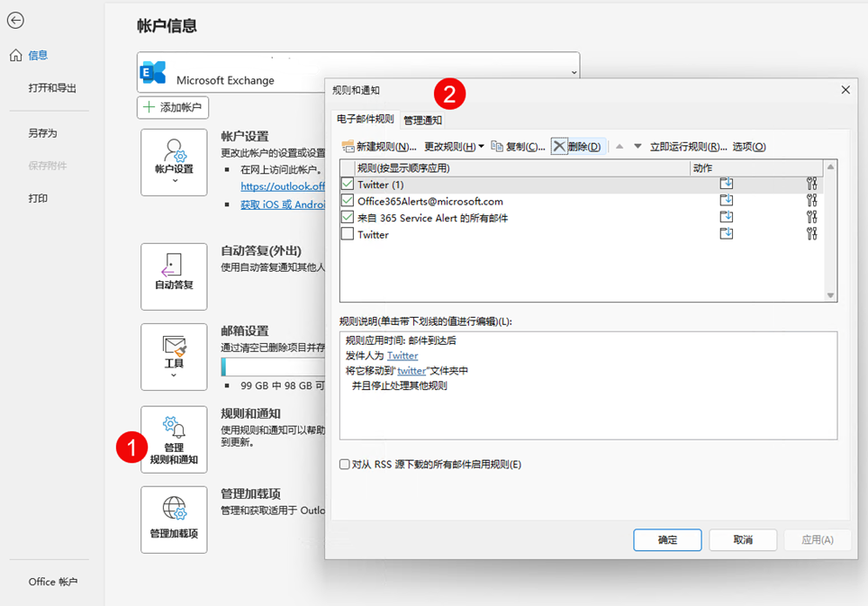Go back using the circled arrow icon
Image resolution: width=868 pixels, height=606 pixels.
(15, 21)
